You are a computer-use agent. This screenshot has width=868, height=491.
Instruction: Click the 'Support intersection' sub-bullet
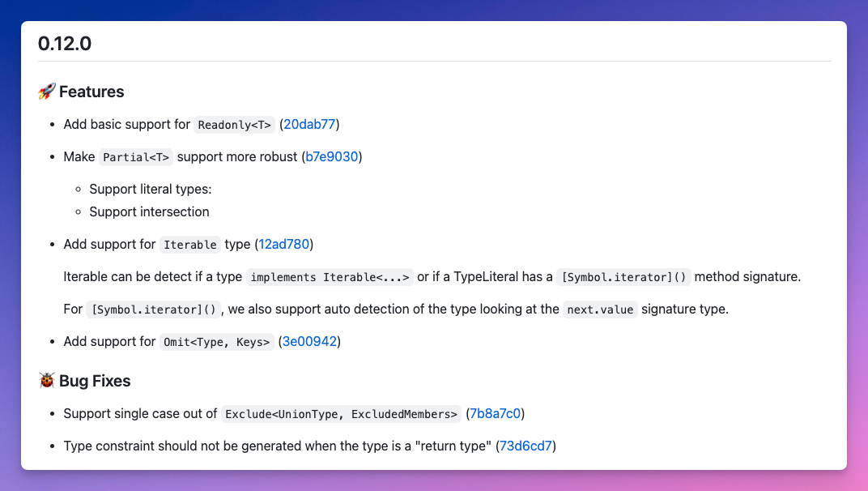[x=149, y=211]
